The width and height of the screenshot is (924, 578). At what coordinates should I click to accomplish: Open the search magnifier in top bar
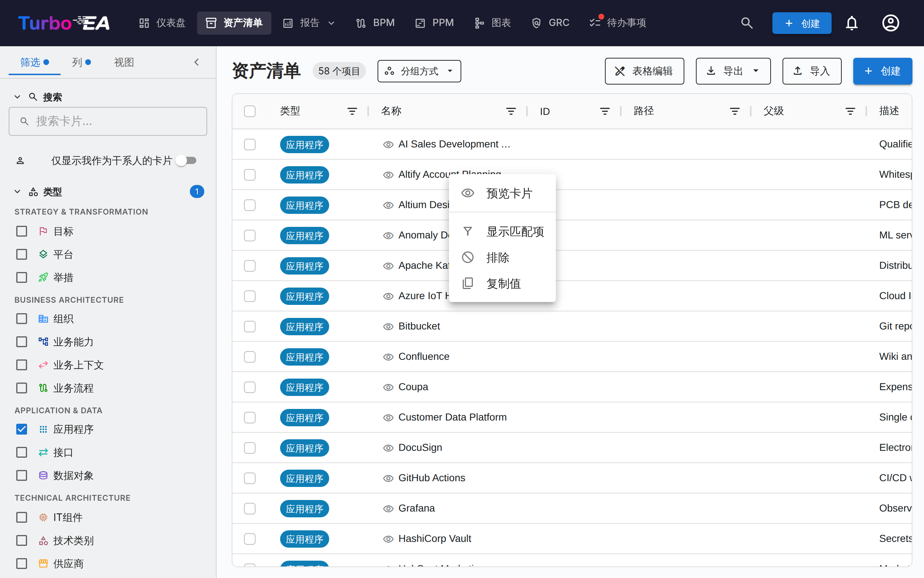[x=747, y=23]
